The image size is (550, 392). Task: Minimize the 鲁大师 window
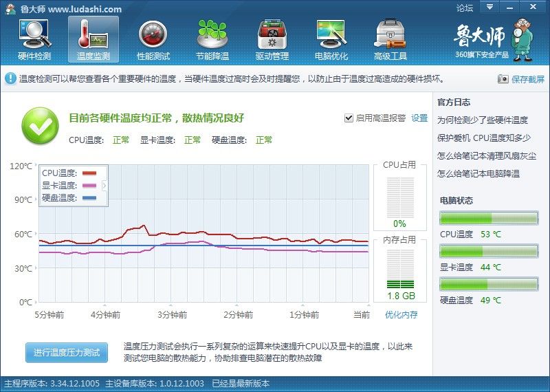click(510, 7)
